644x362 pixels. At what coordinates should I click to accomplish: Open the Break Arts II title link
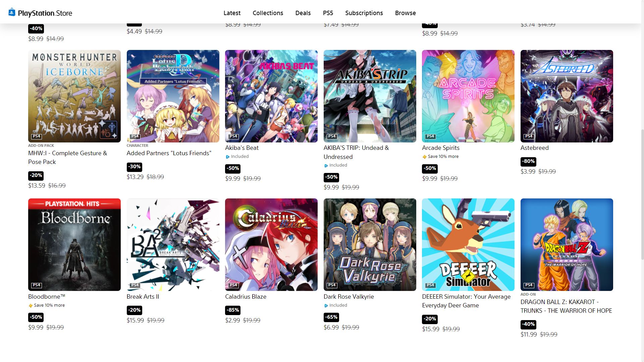pyautogui.click(x=143, y=297)
